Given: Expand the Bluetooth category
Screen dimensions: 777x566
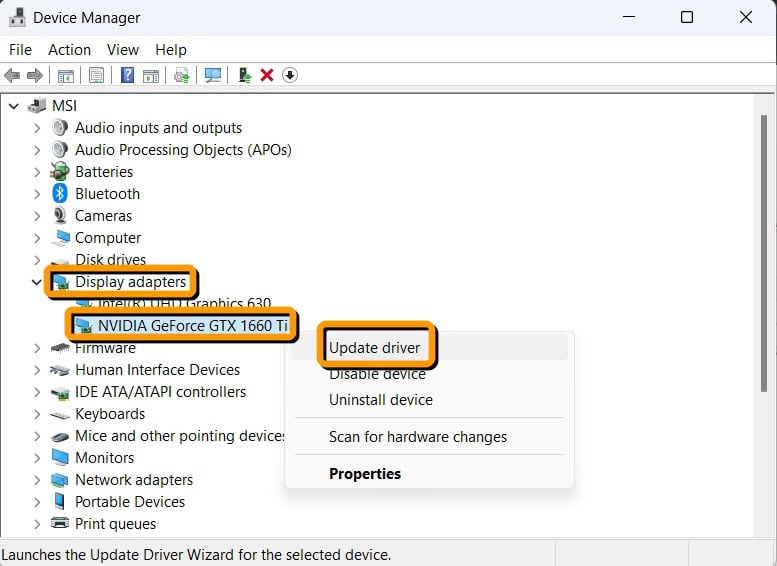Looking at the screenshot, I should tap(37, 194).
